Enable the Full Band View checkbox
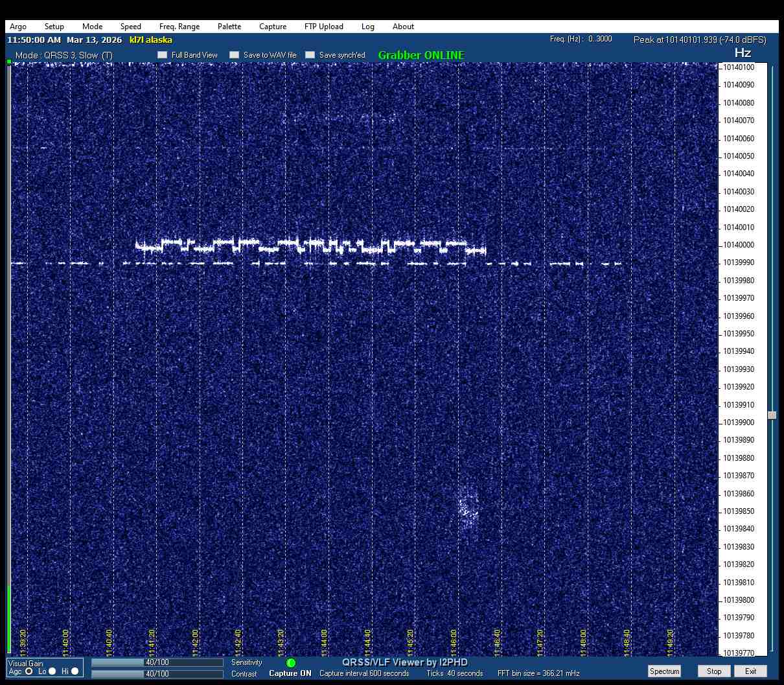This screenshot has width=784, height=685. click(x=163, y=55)
